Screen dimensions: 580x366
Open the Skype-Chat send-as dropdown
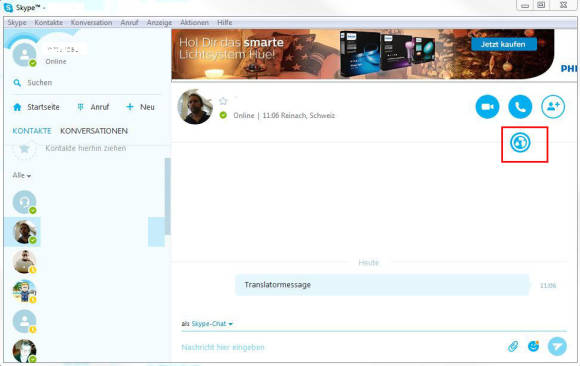[x=212, y=324]
